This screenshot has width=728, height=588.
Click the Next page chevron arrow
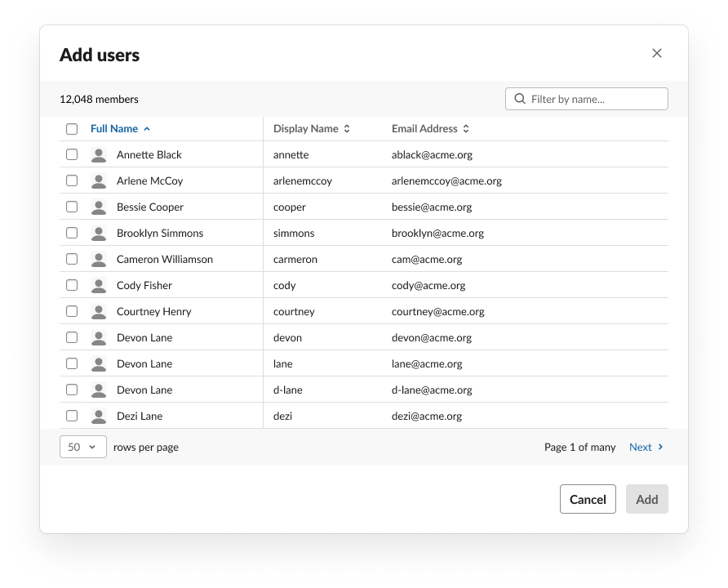(x=661, y=448)
